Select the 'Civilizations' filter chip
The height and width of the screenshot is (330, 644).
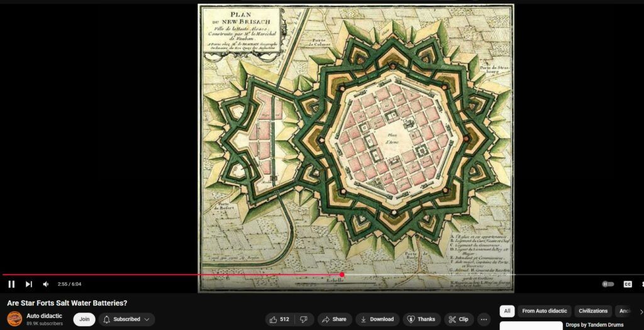(593, 311)
